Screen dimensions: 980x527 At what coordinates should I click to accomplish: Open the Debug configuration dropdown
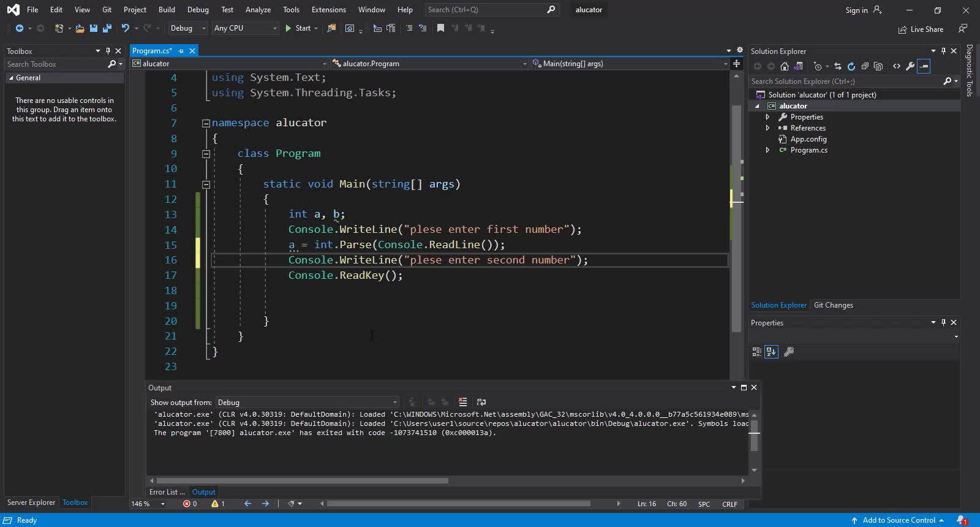pos(188,28)
